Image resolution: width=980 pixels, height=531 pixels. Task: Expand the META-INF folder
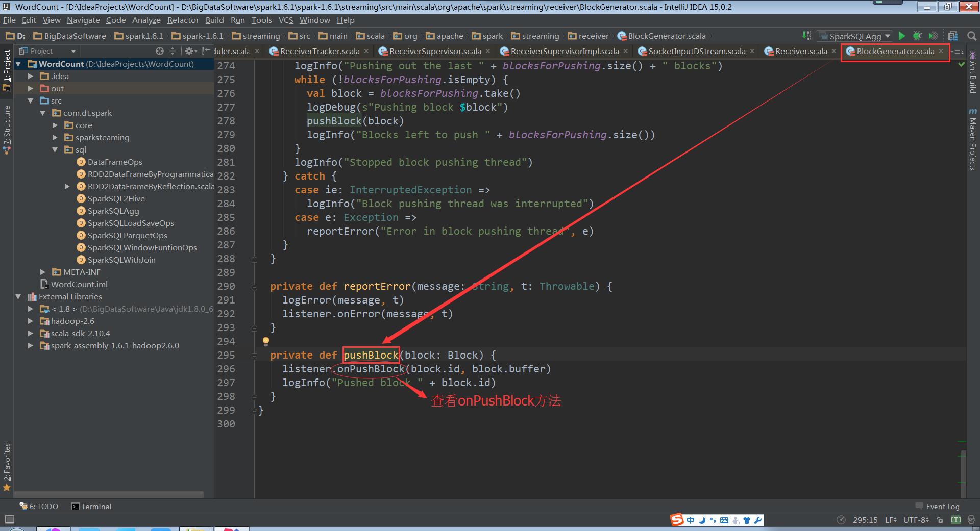point(42,272)
